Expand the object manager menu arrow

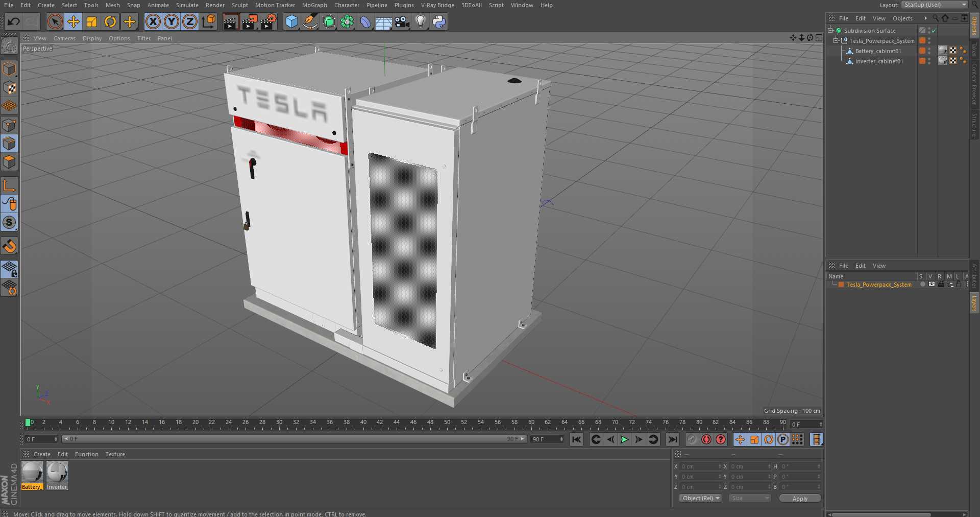pyautogui.click(x=925, y=18)
